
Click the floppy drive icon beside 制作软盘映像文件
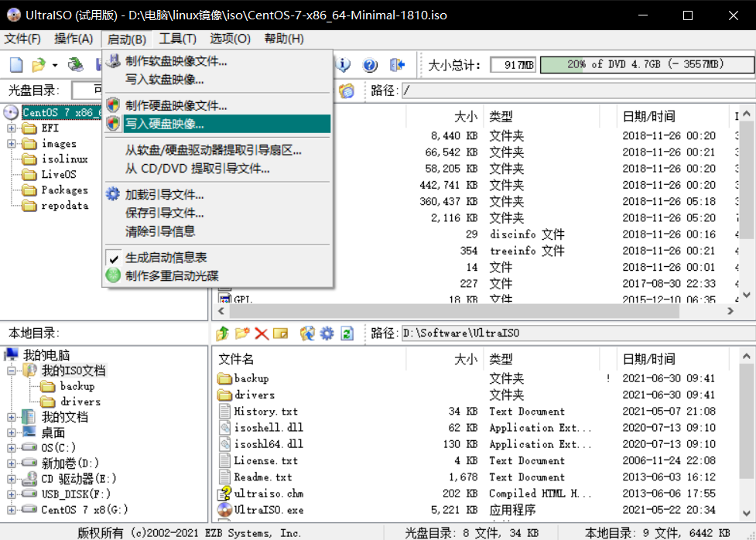113,61
